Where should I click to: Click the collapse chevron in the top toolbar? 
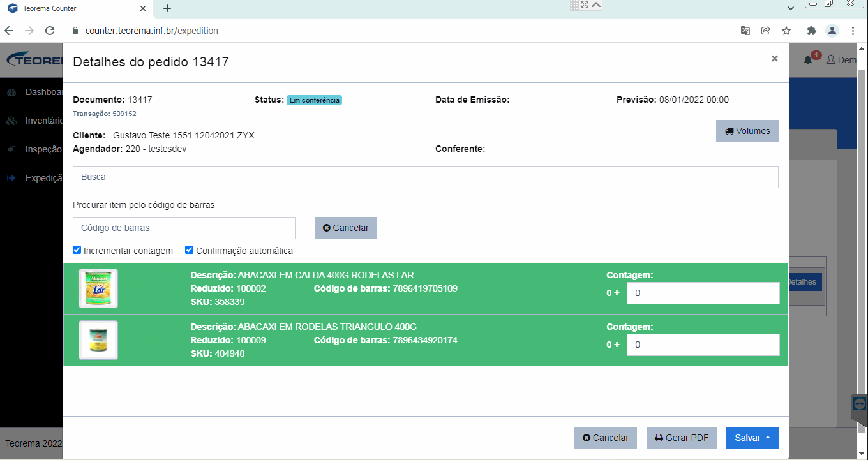(596, 4)
